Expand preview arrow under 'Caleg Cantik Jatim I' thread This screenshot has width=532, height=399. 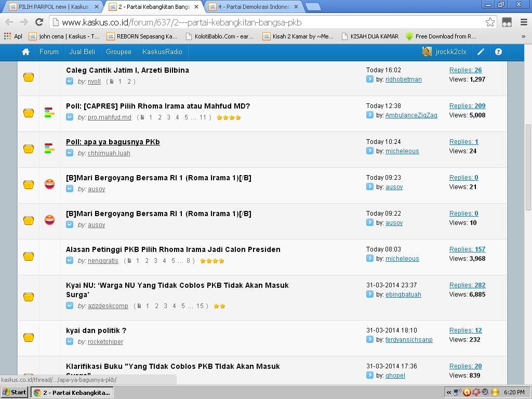70,81
